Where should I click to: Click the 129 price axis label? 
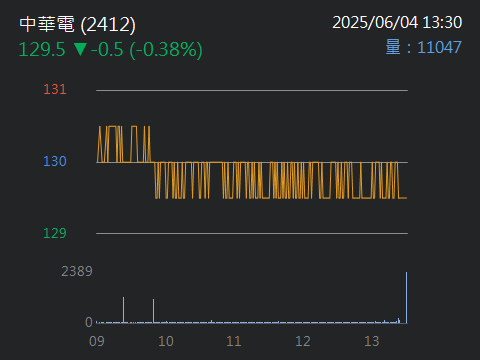point(55,233)
